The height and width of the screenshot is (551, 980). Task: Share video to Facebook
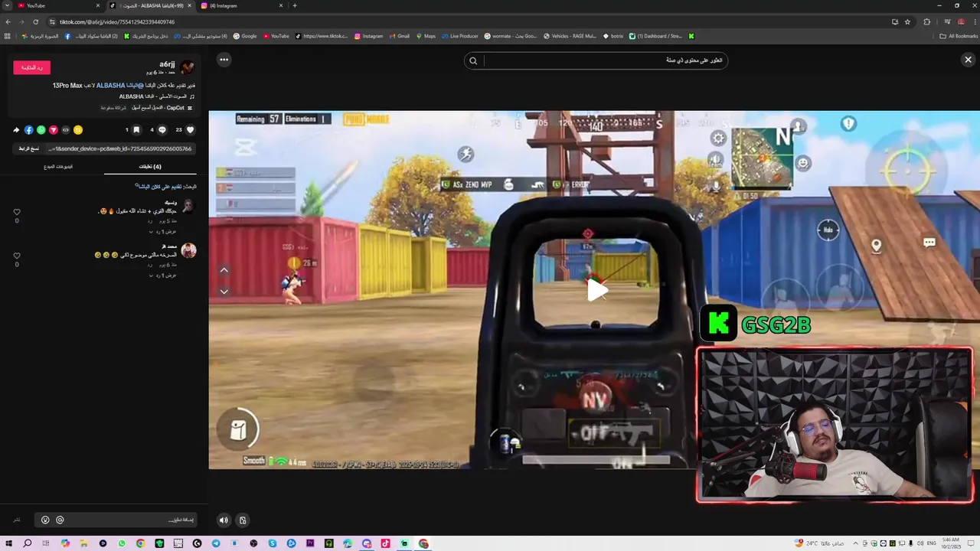tap(29, 130)
